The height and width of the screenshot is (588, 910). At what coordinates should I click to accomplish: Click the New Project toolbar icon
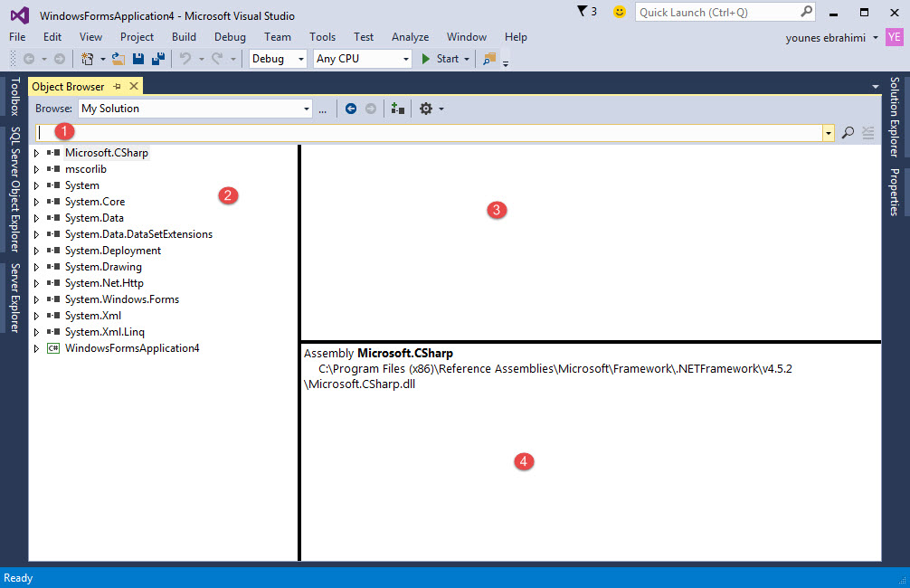click(x=88, y=59)
